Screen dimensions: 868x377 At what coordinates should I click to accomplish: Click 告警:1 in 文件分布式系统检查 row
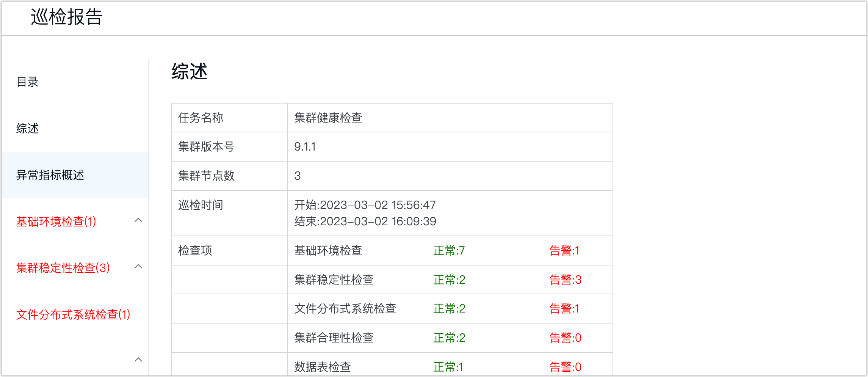(x=564, y=309)
